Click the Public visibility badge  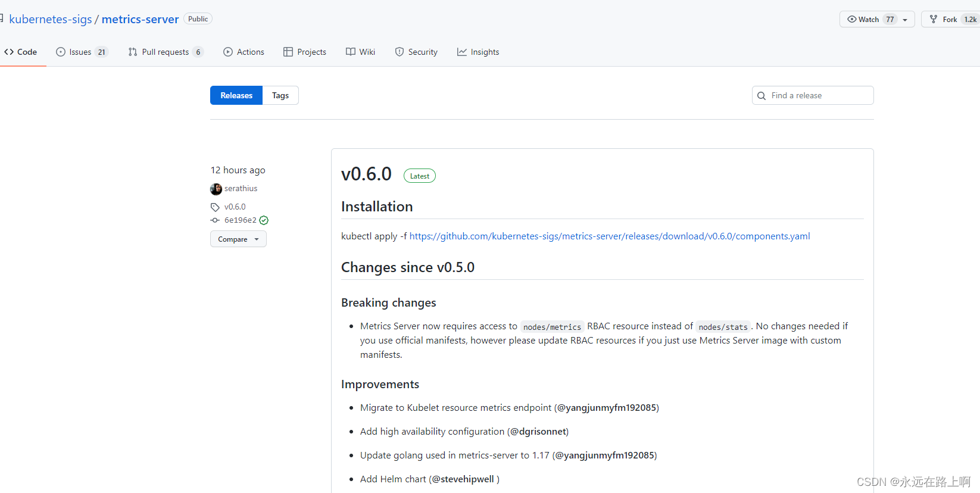[198, 18]
